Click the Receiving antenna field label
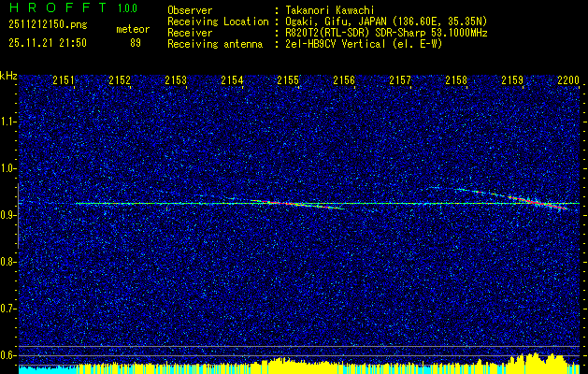 coord(215,44)
